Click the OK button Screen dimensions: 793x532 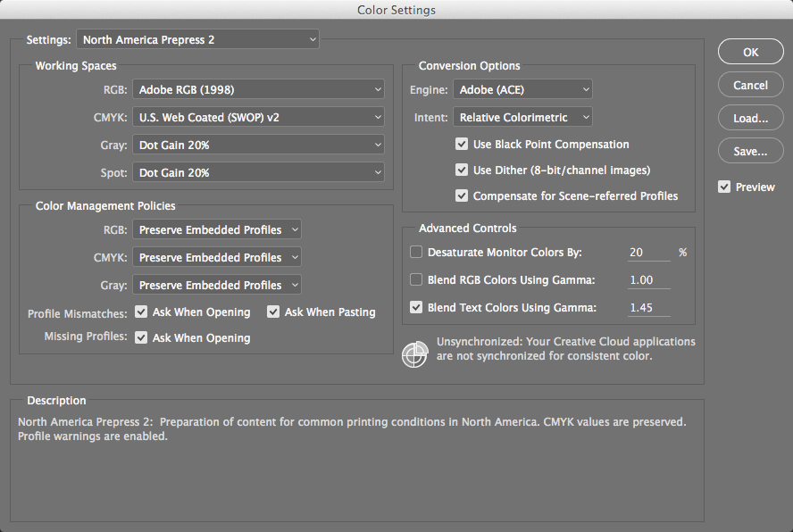coord(750,52)
